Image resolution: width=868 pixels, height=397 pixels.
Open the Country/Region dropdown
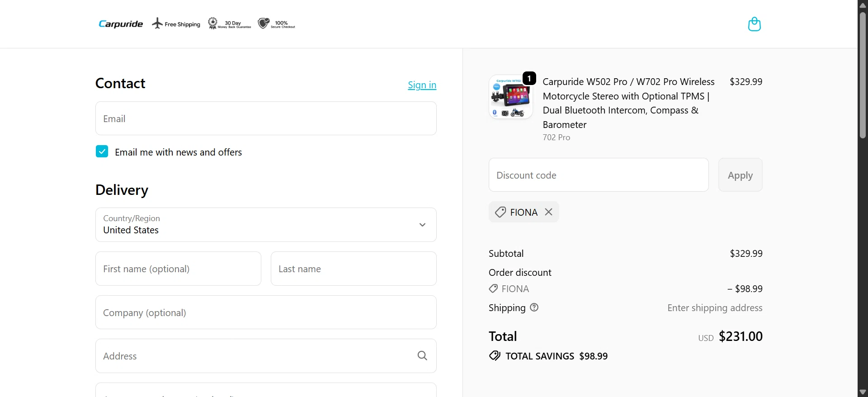266,225
